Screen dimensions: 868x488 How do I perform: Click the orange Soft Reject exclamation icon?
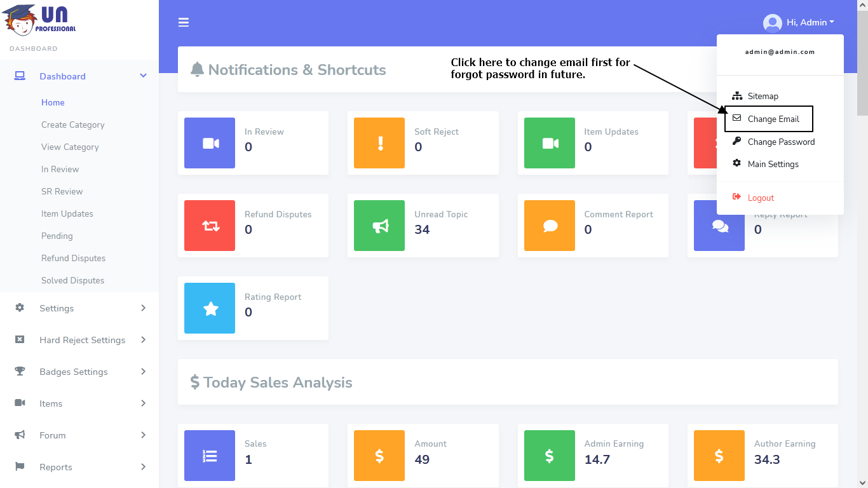click(379, 143)
